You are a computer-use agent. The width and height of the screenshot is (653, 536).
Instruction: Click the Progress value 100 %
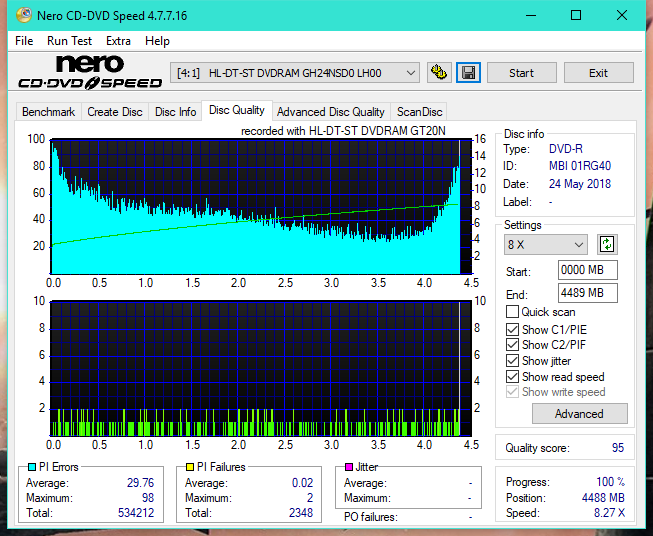611,482
